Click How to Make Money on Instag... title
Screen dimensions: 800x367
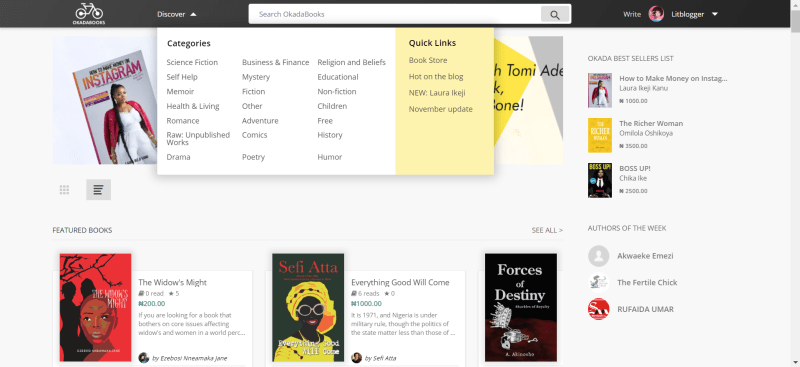tap(673, 79)
